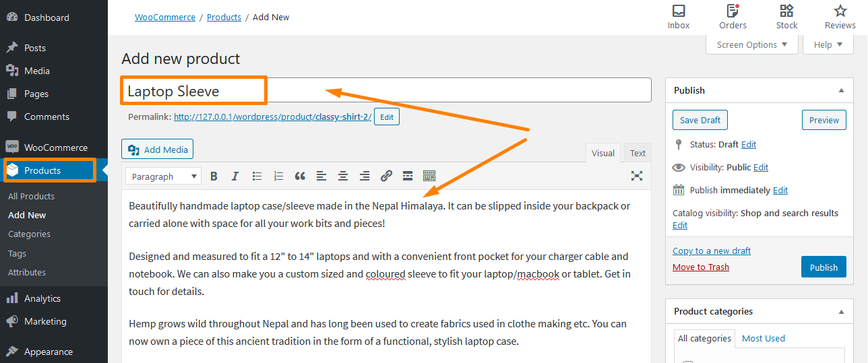Copy product to a new draft
This screenshot has width=868, height=363.
[712, 251]
